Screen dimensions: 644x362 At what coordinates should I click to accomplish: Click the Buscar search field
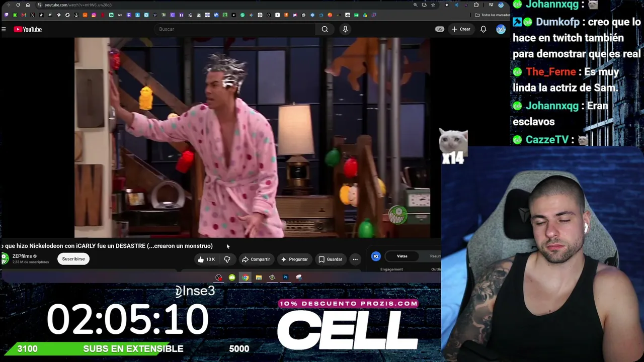coord(235,29)
